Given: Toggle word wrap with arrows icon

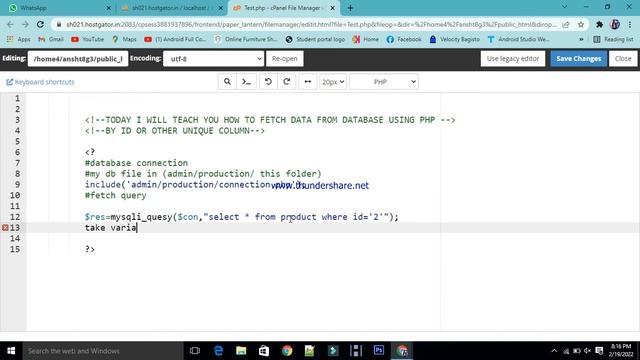Looking at the screenshot, I should click(x=308, y=82).
